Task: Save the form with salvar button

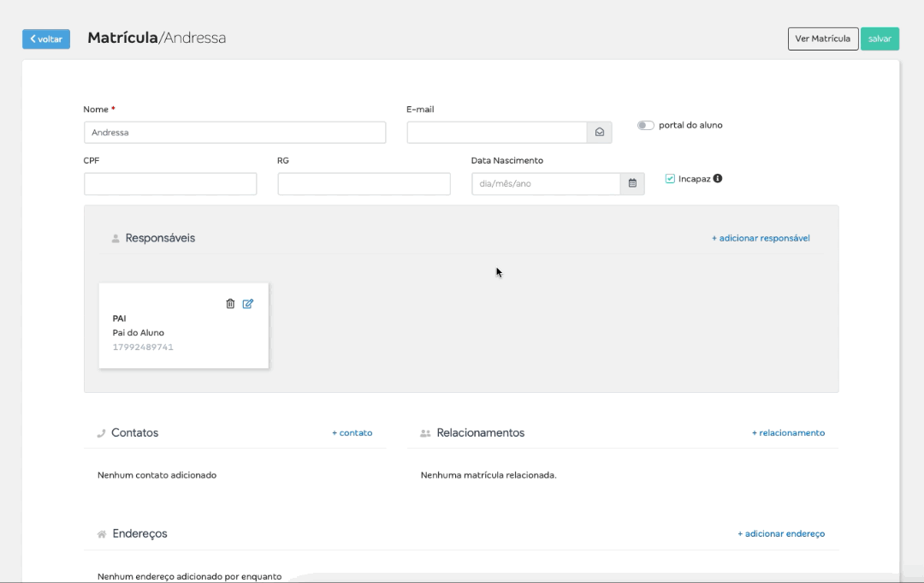Action: tap(880, 39)
